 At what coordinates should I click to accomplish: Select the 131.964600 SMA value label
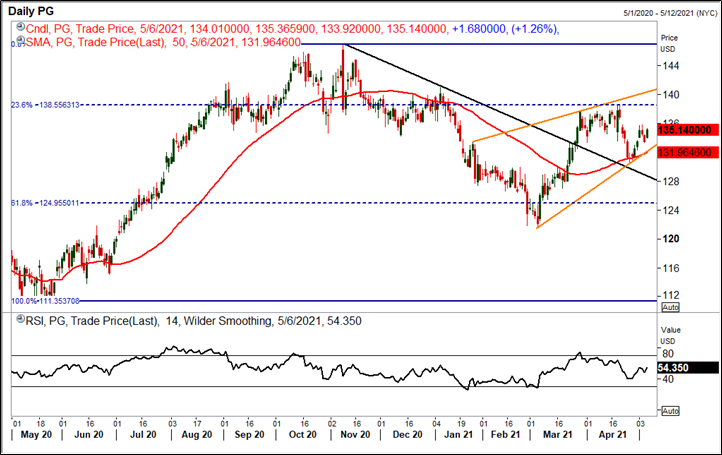[688, 152]
